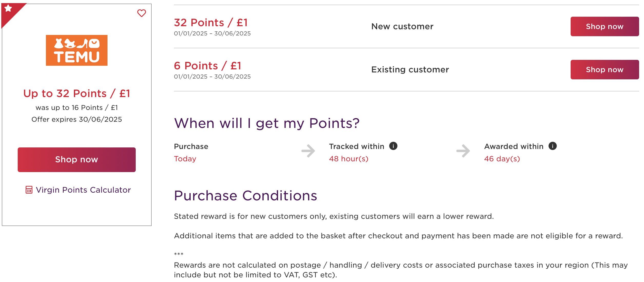The height and width of the screenshot is (282, 644).
Task: Click the 46 day(s) award time
Action: [502, 159]
